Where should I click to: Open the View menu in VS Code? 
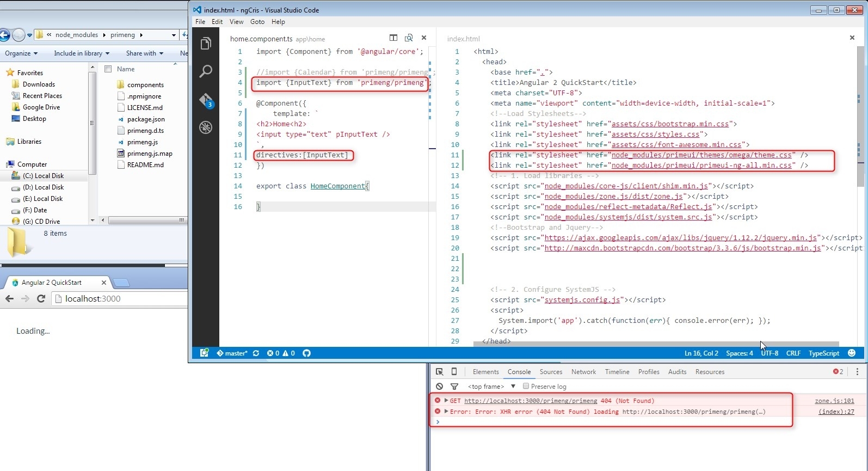click(x=236, y=22)
